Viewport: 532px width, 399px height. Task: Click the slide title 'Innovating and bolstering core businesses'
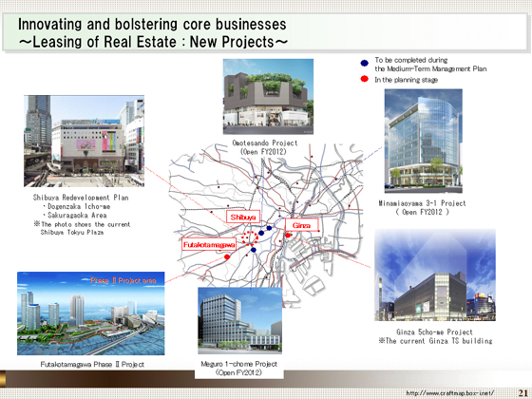click(152, 25)
